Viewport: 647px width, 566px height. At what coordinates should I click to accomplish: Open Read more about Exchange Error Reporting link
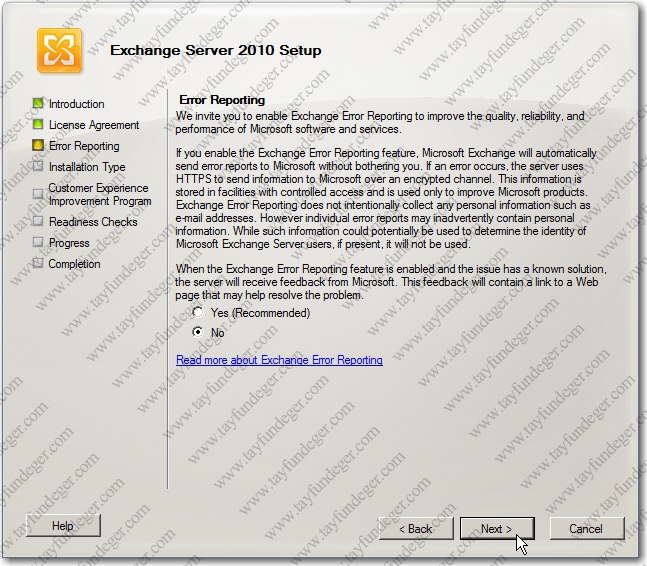tap(279, 360)
